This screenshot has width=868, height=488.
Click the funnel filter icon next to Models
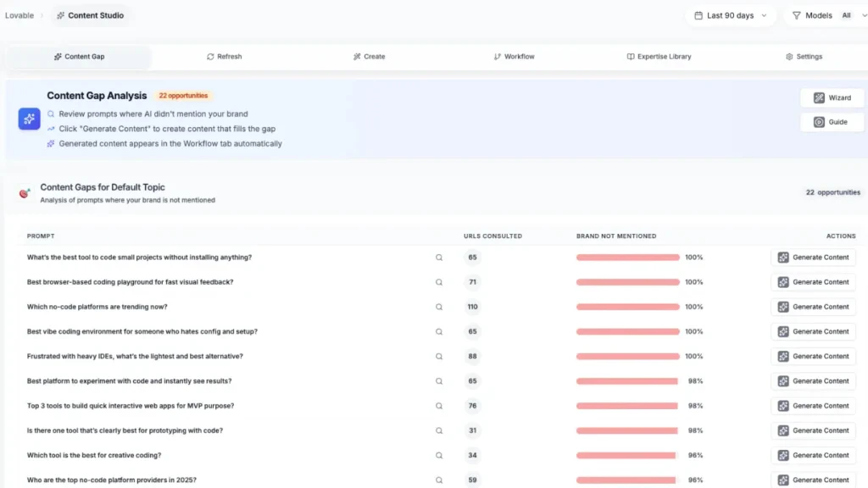(797, 15)
